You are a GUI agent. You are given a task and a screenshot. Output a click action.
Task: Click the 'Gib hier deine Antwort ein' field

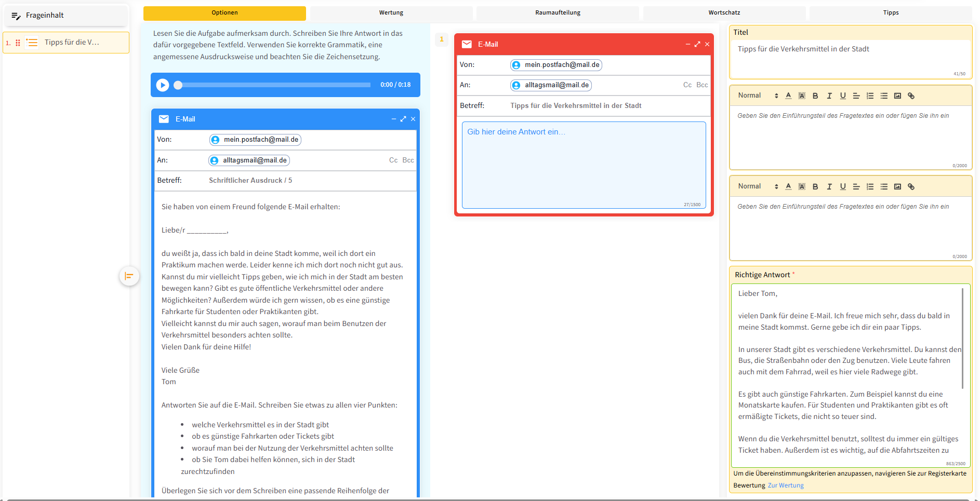pos(583,164)
